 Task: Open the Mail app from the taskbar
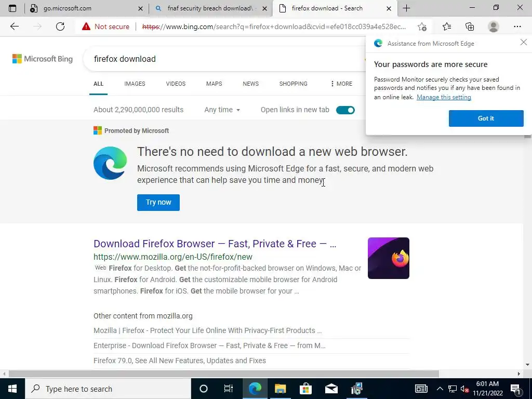click(x=331, y=389)
